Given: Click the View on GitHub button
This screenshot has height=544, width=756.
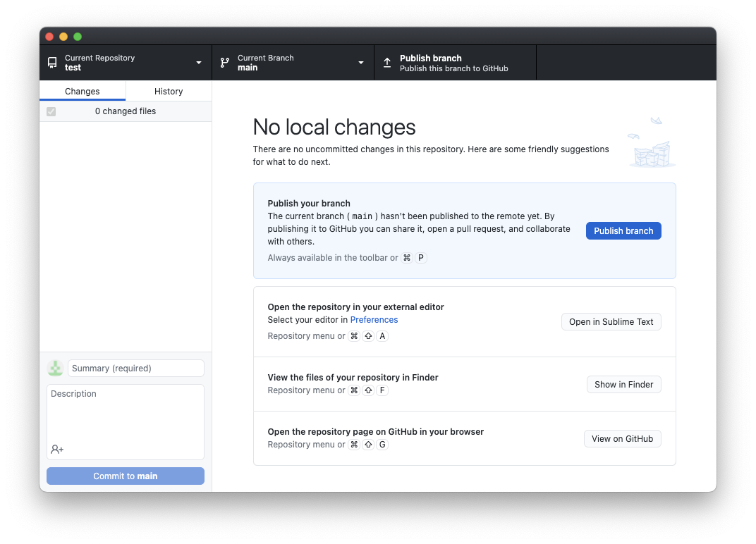Looking at the screenshot, I should coord(622,438).
